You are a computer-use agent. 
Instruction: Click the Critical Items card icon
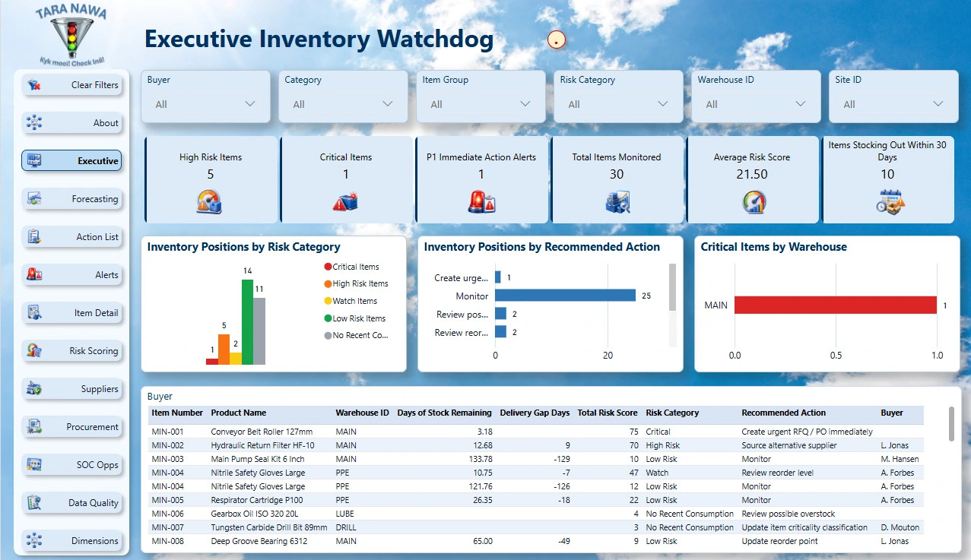(345, 201)
